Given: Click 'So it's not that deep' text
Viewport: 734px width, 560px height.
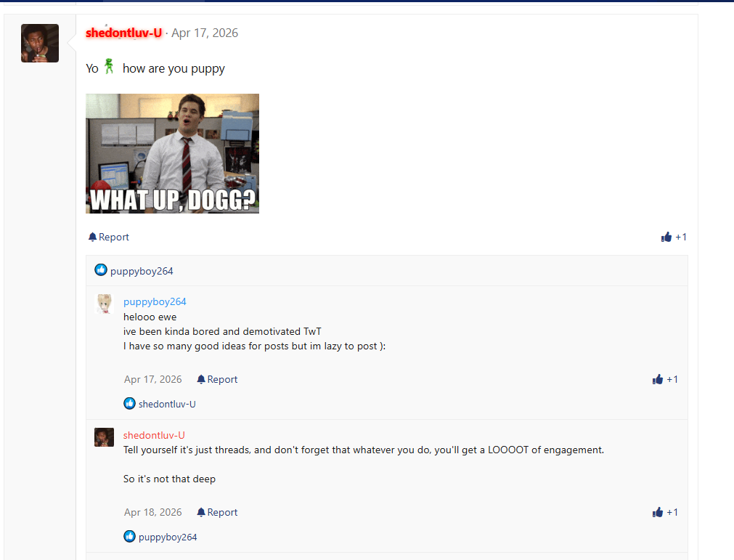Looking at the screenshot, I should click(x=169, y=479).
